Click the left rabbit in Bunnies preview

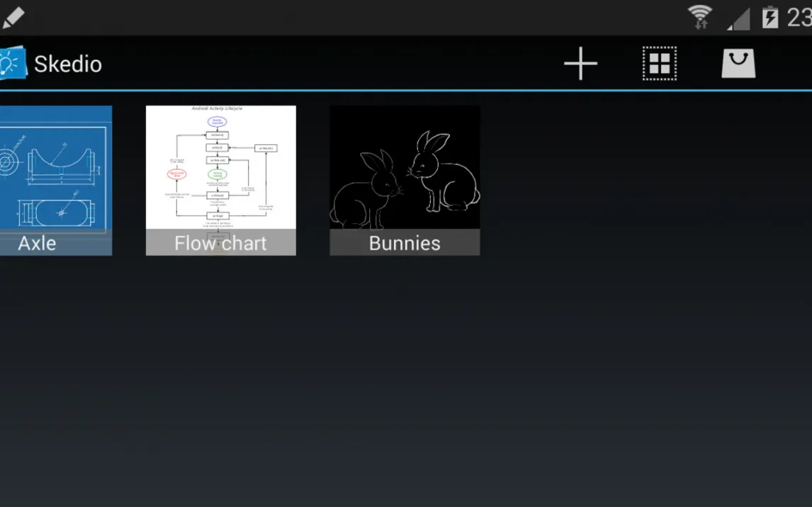tap(368, 191)
